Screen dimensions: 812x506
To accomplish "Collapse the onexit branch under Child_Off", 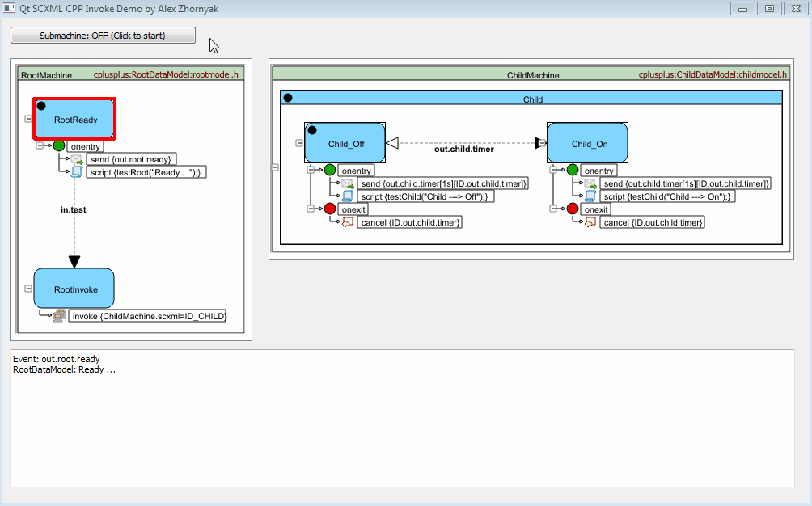I will tap(311, 209).
